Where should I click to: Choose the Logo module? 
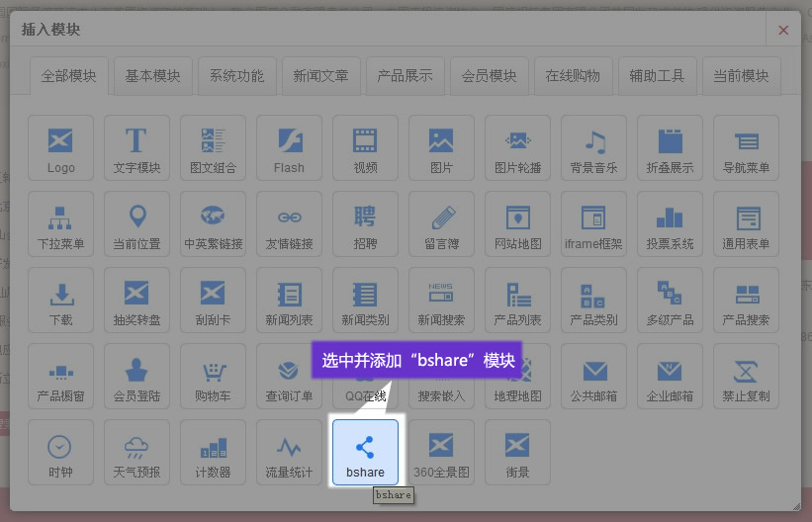point(61,146)
